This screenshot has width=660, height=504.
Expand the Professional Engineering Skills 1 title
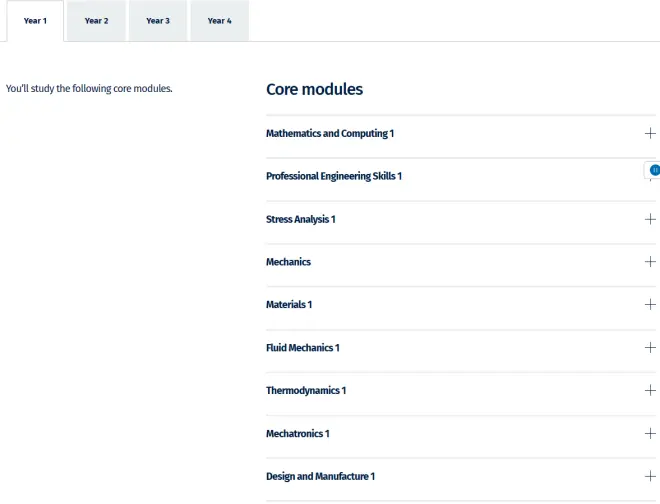tap(333, 176)
